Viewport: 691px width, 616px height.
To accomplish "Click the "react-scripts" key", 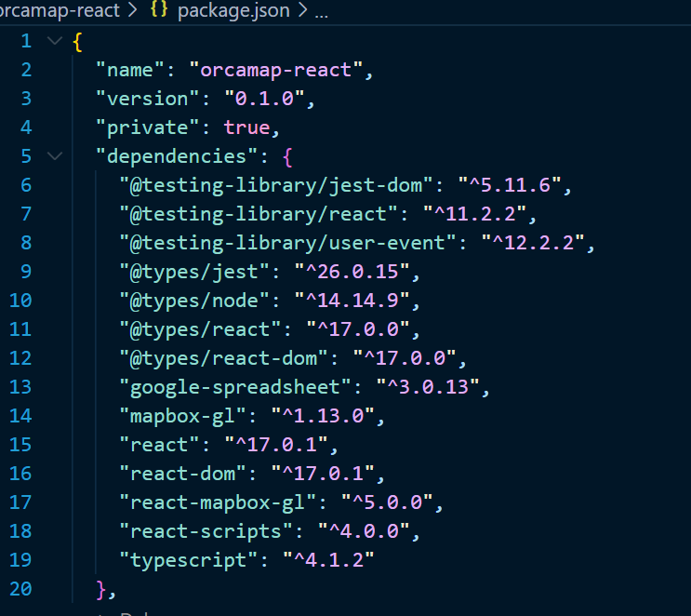I will click(206, 531).
